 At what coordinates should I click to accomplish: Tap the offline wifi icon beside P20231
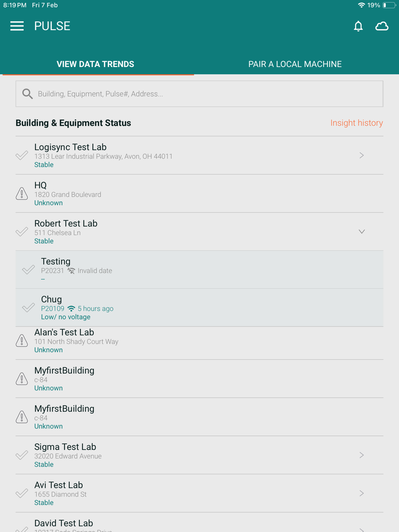(x=71, y=271)
